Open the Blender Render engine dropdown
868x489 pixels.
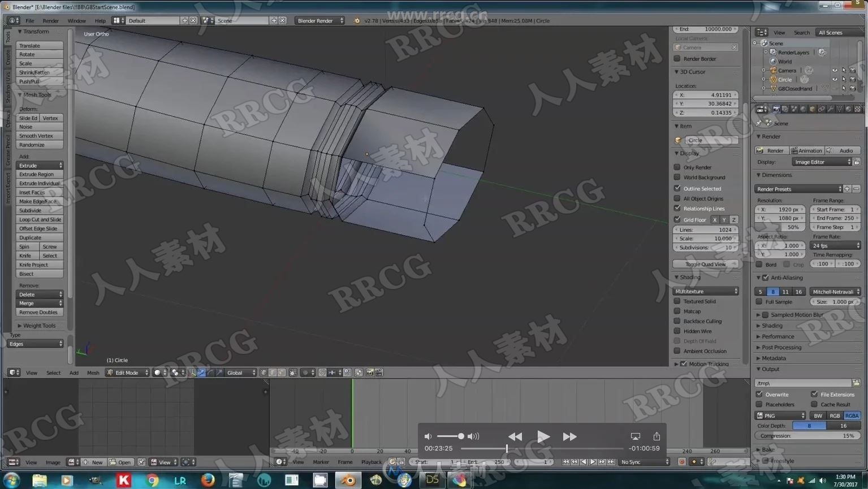click(320, 20)
